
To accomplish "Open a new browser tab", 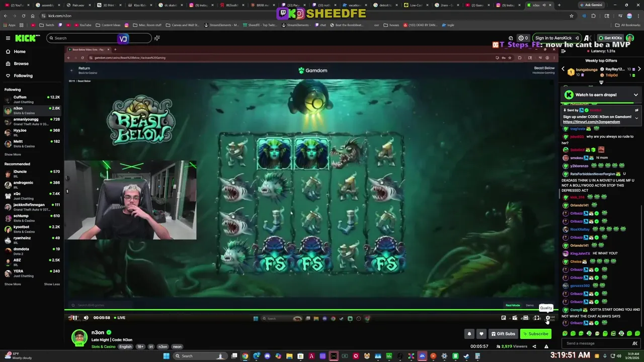I will 559,5.
